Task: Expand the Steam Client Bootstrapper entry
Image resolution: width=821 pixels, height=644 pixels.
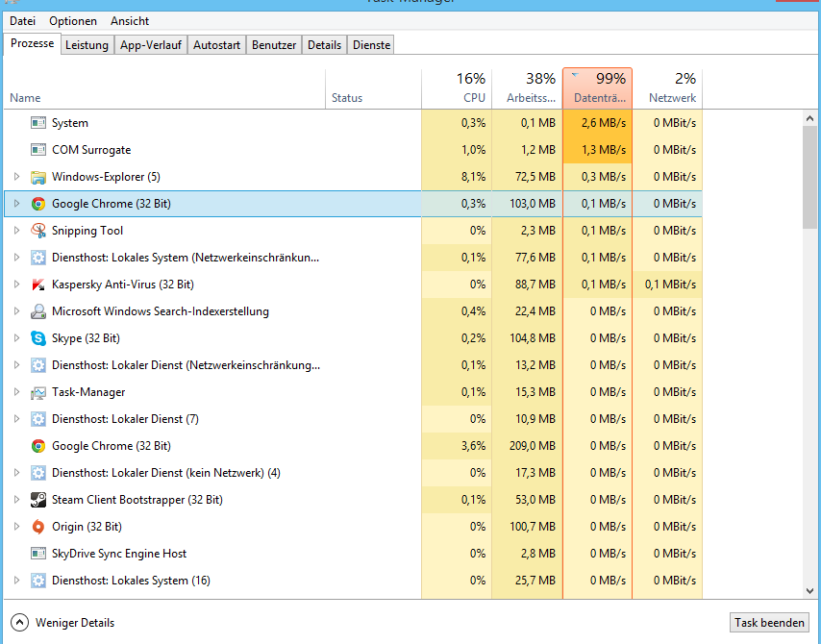Action: coord(16,500)
